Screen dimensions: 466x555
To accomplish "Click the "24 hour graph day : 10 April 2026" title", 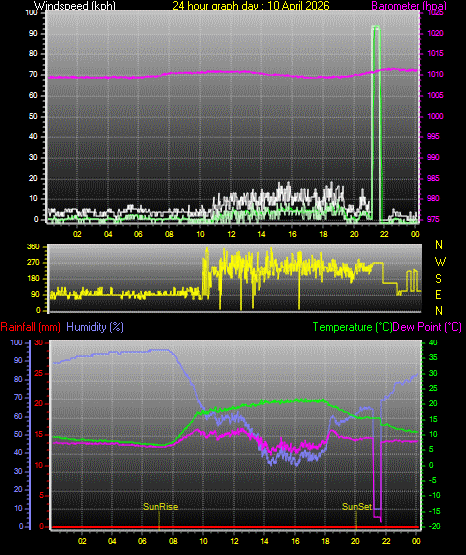I will (x=251, y=6).
